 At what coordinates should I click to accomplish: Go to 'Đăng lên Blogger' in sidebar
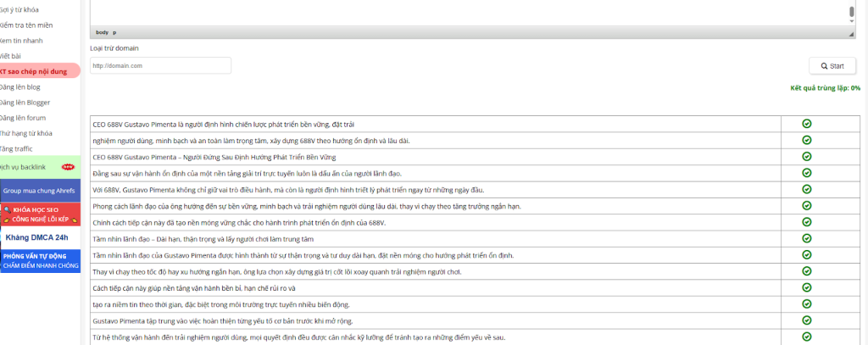(27, 102)
